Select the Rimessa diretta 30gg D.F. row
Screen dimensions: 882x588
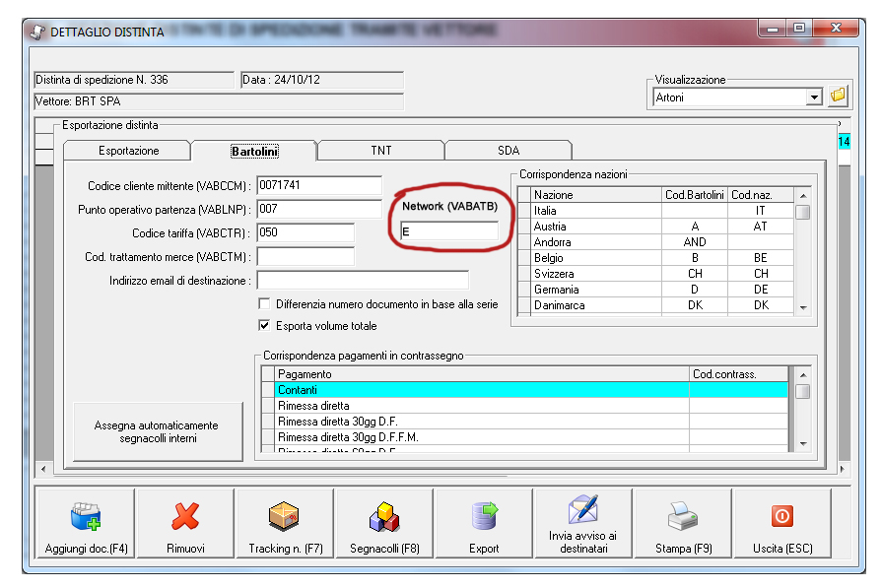point(525,422)
